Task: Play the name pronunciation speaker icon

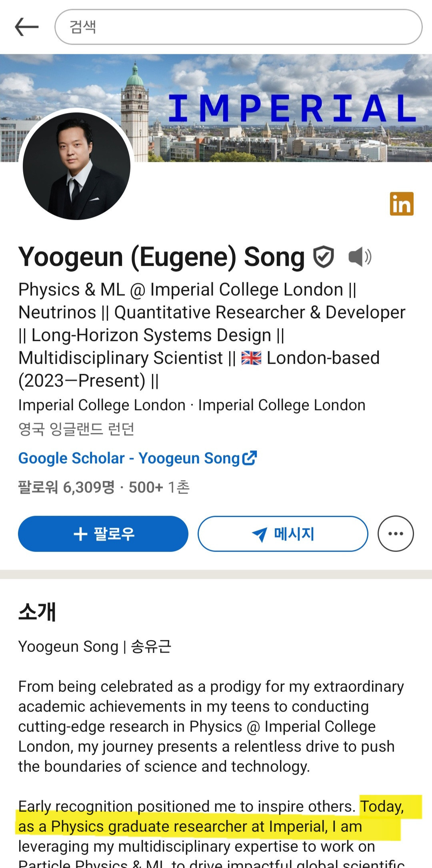Action: pos(360,257)
